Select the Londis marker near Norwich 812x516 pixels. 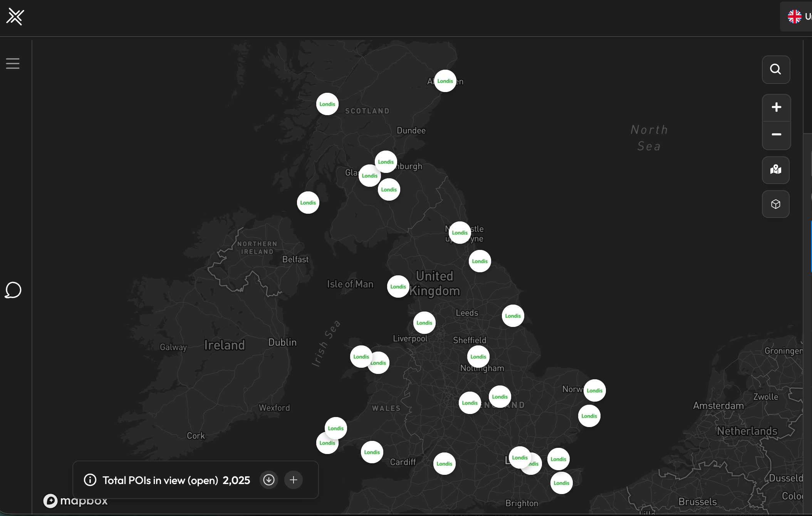coord(594,390)
